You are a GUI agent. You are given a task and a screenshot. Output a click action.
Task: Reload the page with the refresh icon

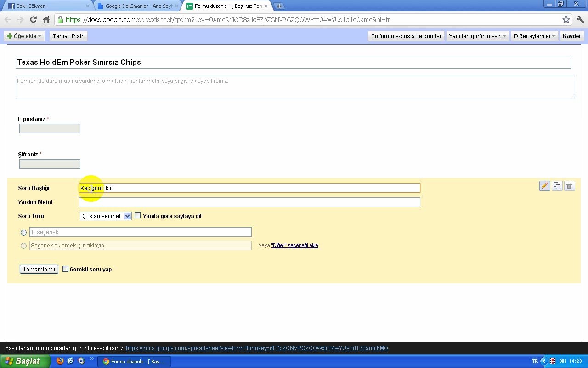[33, 20]
